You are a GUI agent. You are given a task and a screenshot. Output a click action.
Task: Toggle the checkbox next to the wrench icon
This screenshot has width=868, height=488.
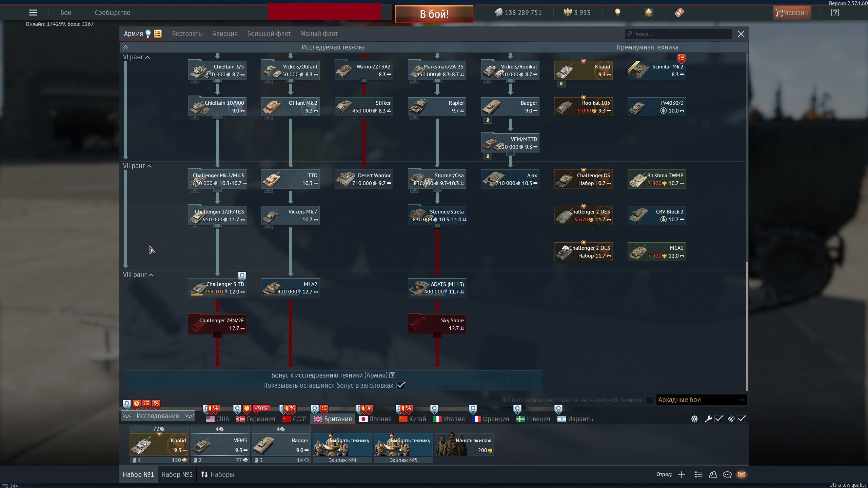click(x=719, y=419)
